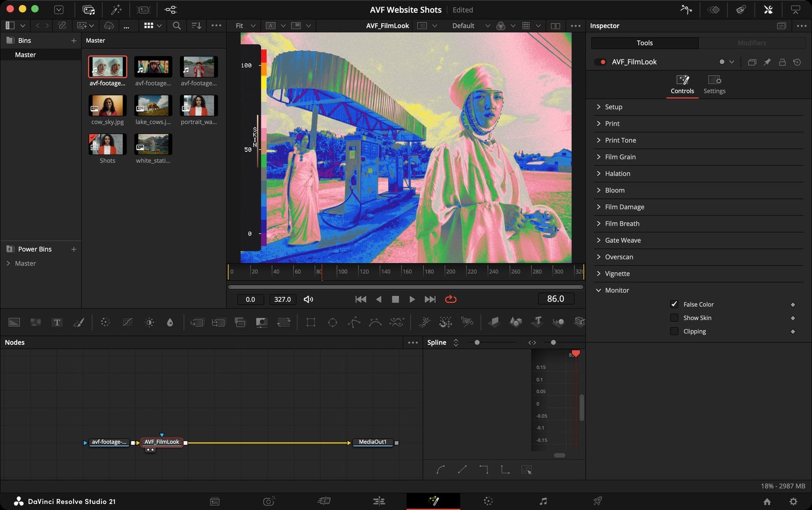Select the cow_sky.jpg thumbnail
The image size is (812, 510).
108,105
